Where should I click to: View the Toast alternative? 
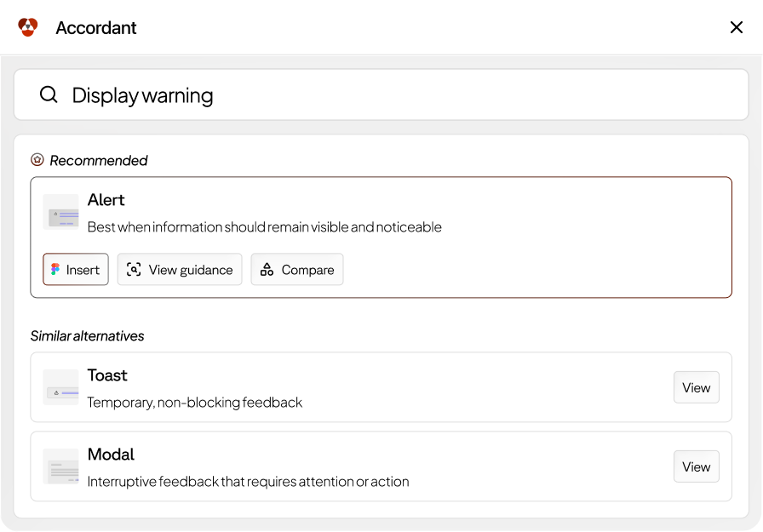coord(697,387)
